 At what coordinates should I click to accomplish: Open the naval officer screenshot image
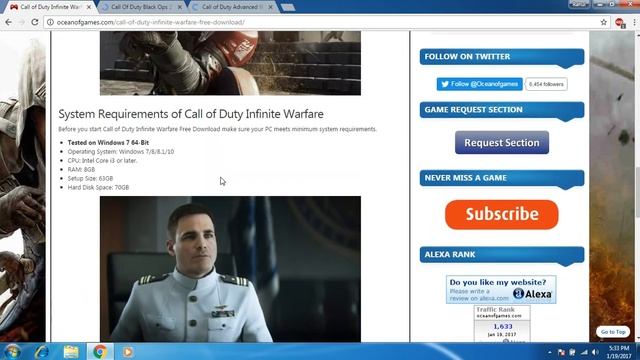230,269
